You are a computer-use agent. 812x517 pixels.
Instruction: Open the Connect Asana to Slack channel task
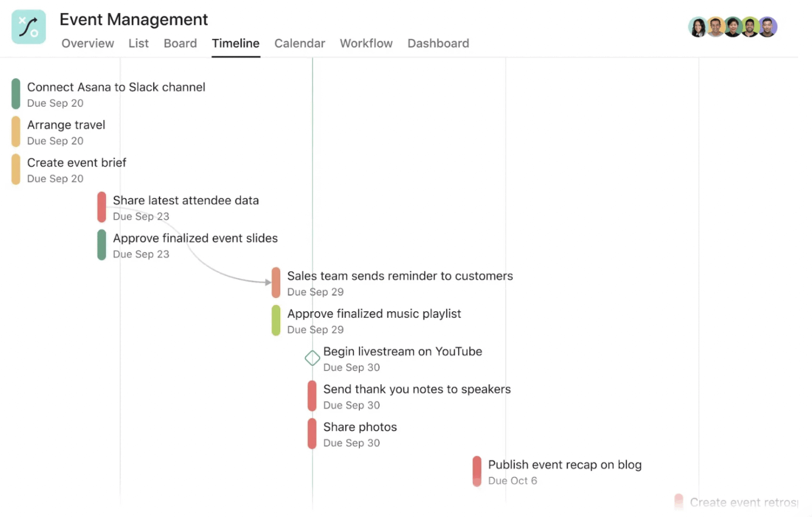coord(116,88)
